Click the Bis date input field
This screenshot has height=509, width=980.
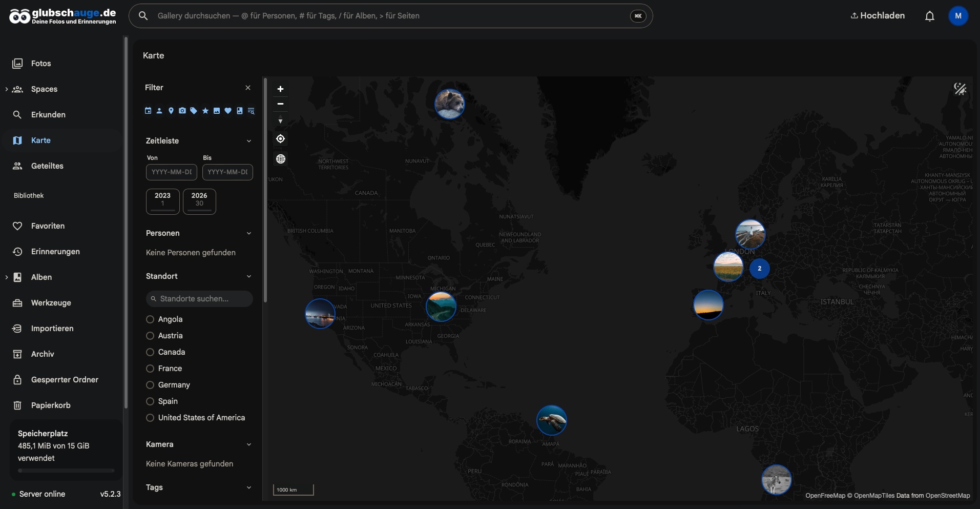pyautogui.click(x=227, y=172)
